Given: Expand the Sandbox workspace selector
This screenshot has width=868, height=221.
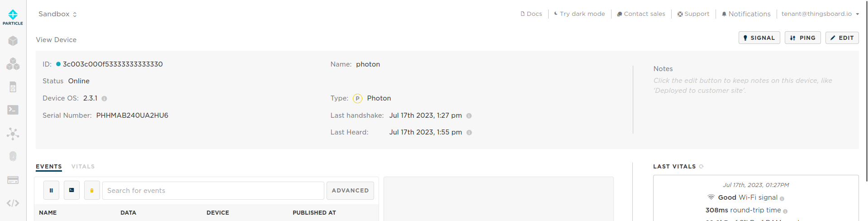Looking at the screenshot, I should (x=57, y=14).
